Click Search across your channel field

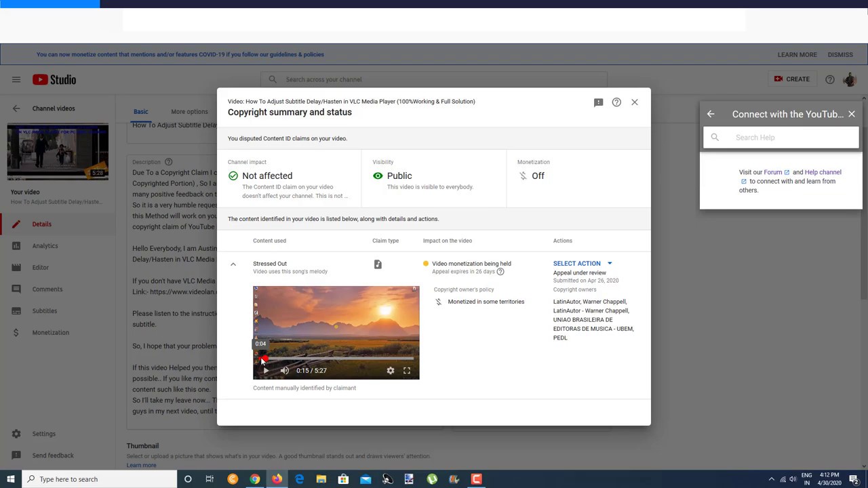point(434,79)
